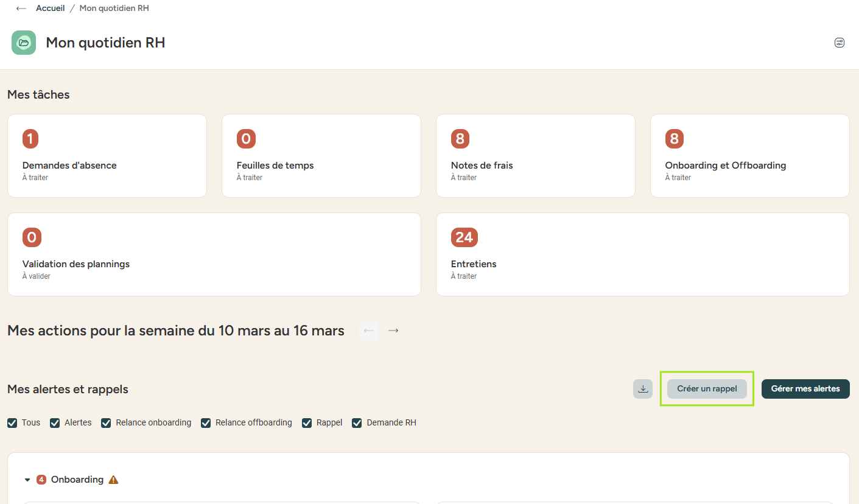Click the back arrow beside Accueil
859x504 pixels.
21,9
